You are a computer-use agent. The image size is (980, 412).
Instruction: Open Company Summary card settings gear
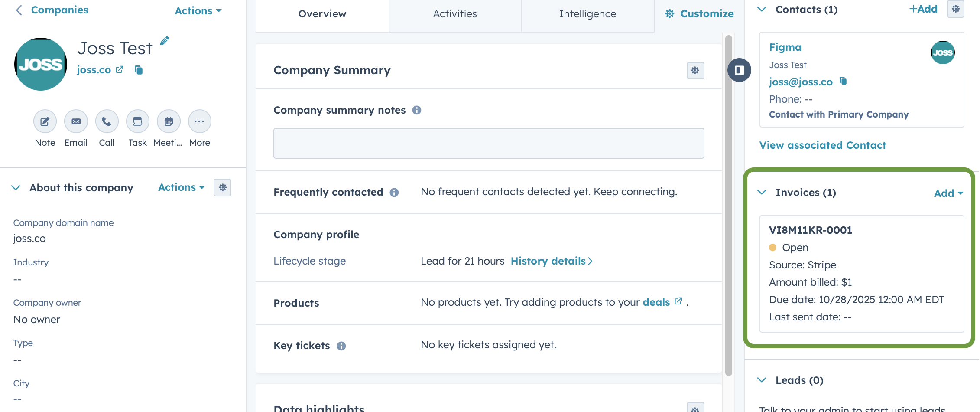[x=695, y=71]
